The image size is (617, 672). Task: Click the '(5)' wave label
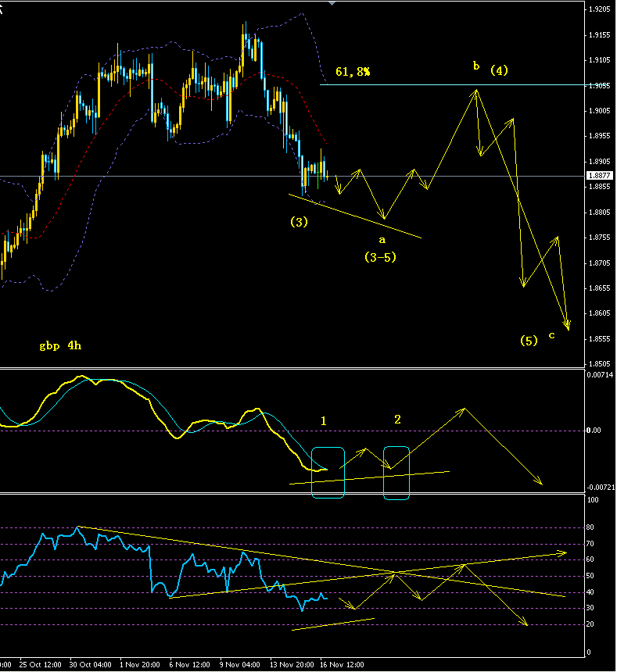[x=529, y=341]
